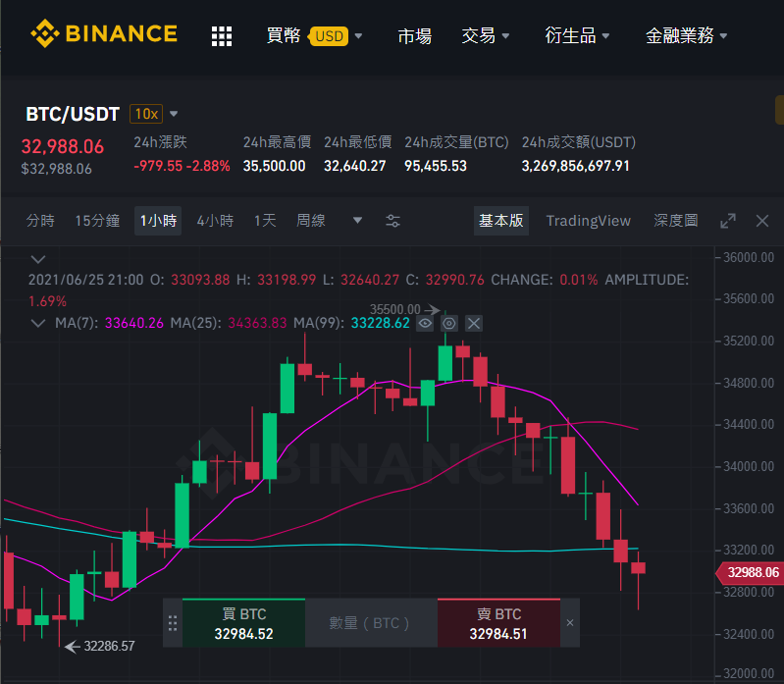
Task: Collapse the OHLC info chevron
Action: coord(38,259)
